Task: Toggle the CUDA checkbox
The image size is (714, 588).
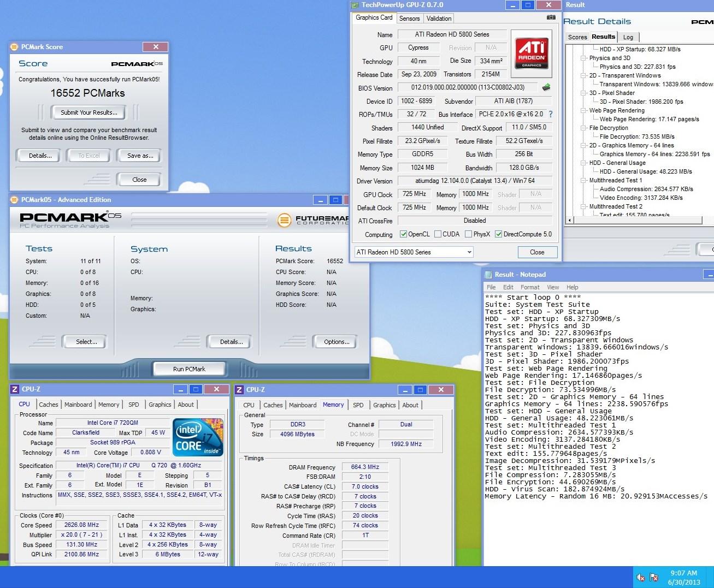Action: pyautogui.click(x=438, y=234)
